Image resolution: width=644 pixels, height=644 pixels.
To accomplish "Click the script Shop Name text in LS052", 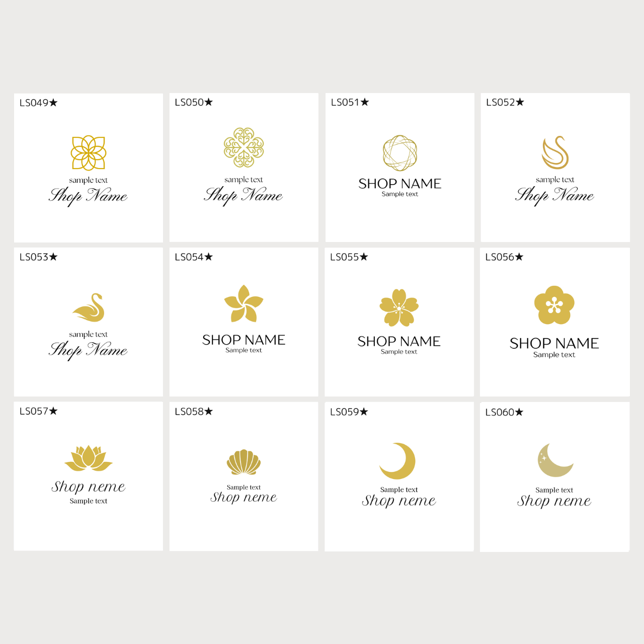I will pos(554,195).
